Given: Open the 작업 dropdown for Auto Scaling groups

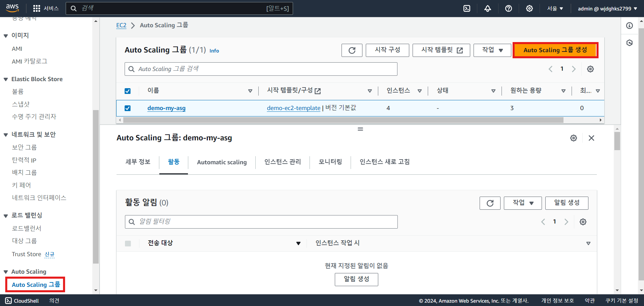Looking at the screenshot, I should 492,50.
